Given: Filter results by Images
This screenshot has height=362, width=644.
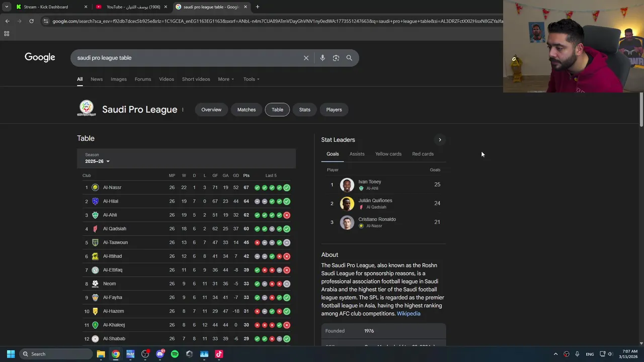Looking at the screenshot, I should coord(119,79).
